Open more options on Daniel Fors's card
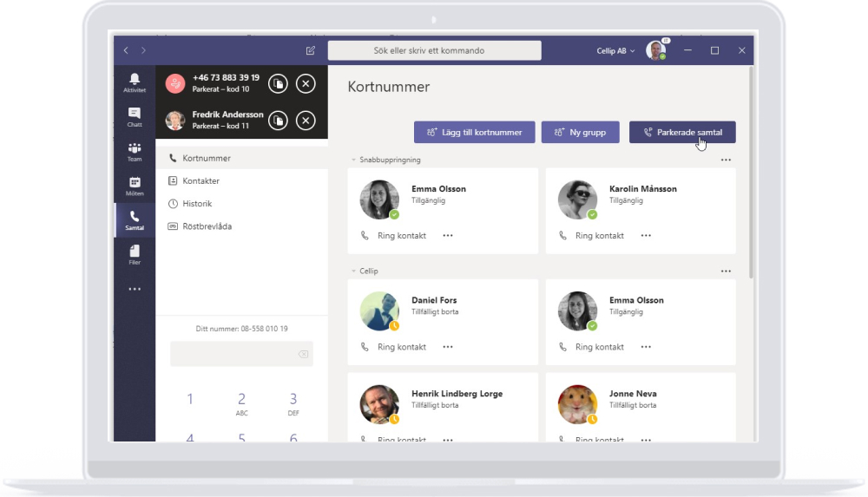Screen dimensions: 868x497 pyautogui.click(x=448, y=346)
